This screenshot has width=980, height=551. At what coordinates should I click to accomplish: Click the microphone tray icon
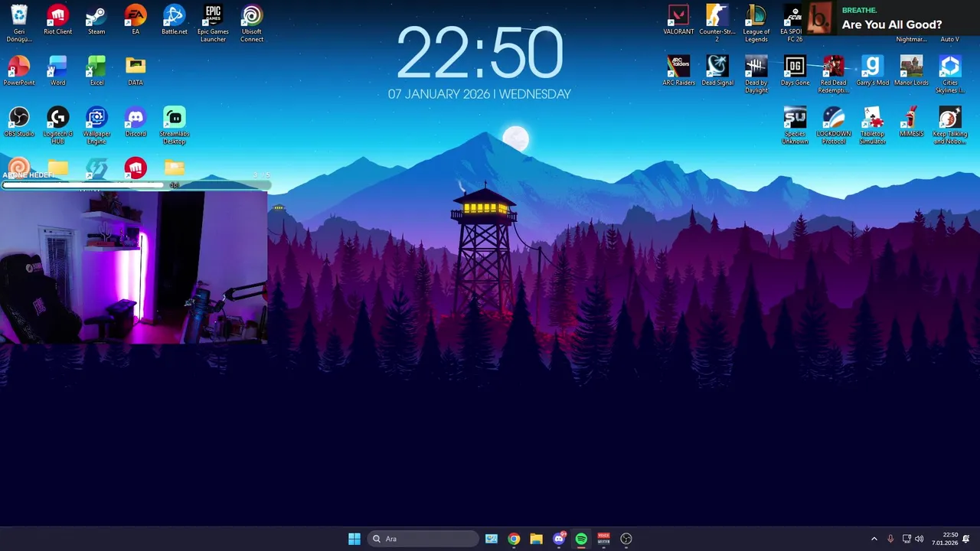(890, 539)
